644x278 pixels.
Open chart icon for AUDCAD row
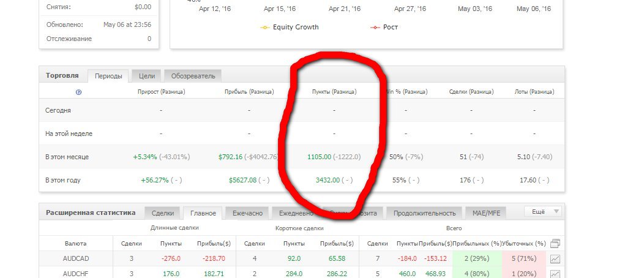(555, 259)
